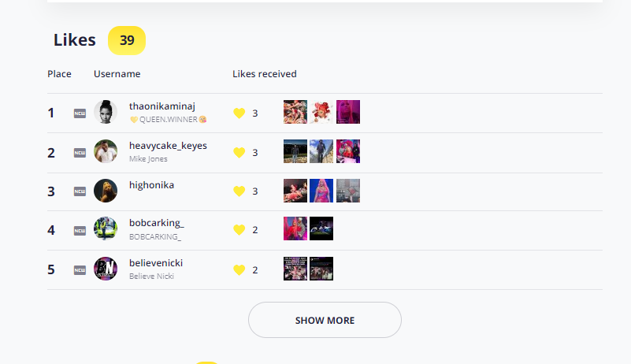View heavycake_keyes third liked post thumbnail
Image resolution: width=631 pixels, height=364 pixels.
point(348,151)
